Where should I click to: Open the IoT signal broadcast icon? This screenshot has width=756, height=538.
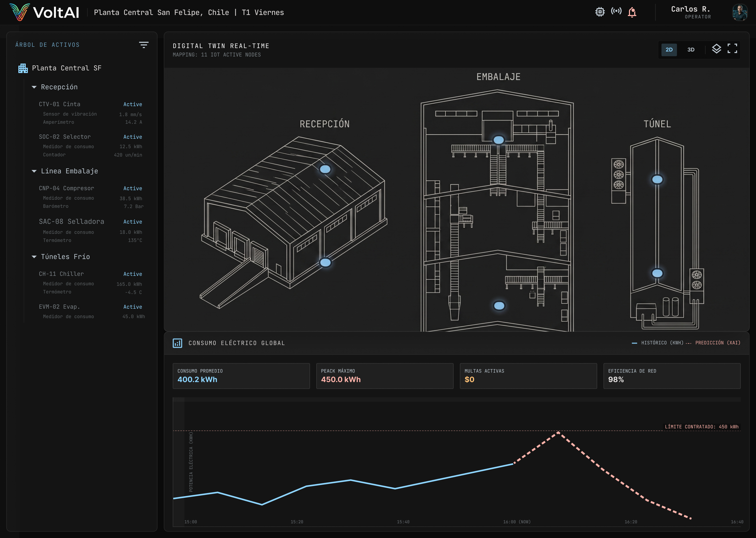616,11
